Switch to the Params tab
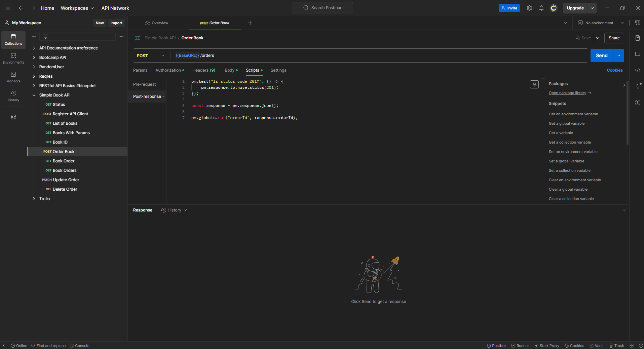Viewport: 644px width, 349px height. coord(140,70)
